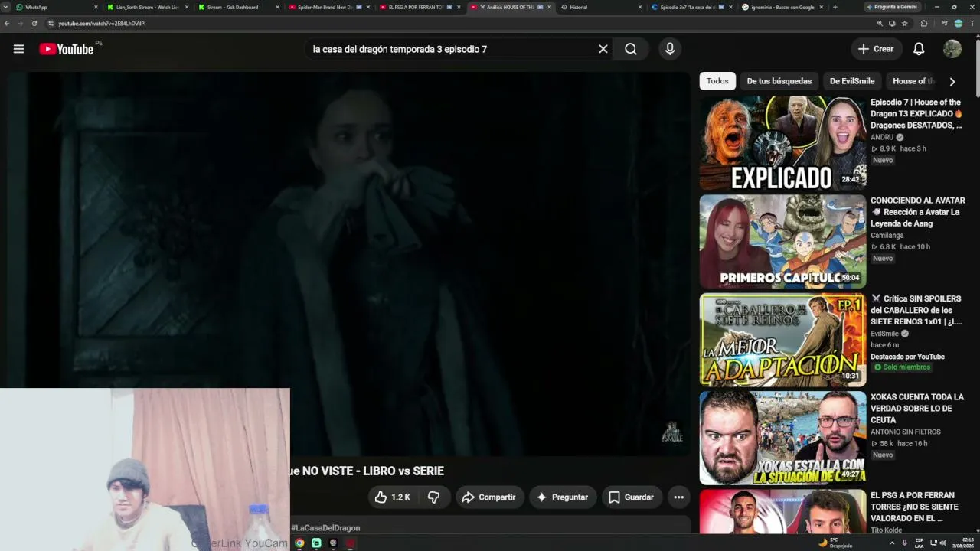Open the PSG Ferran Torres video title

click(x=914, y=507)
